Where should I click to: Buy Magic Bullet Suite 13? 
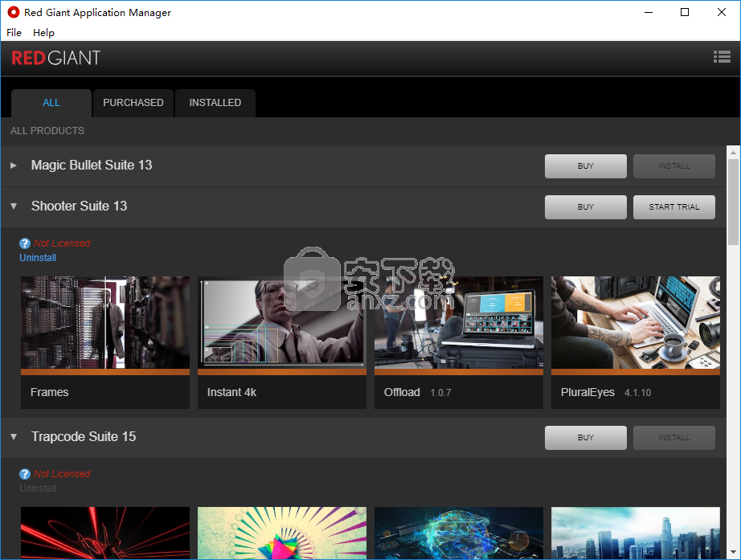(x=586, y=166)
